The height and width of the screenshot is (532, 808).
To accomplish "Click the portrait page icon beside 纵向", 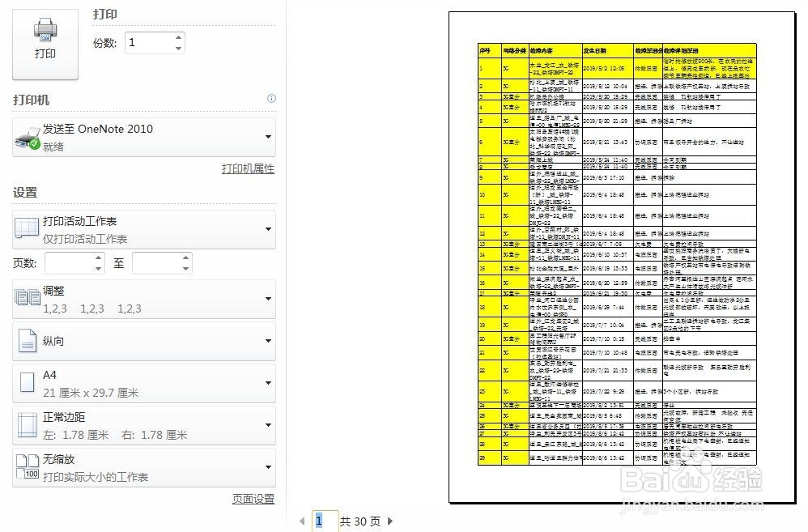I will coord(28,341).
